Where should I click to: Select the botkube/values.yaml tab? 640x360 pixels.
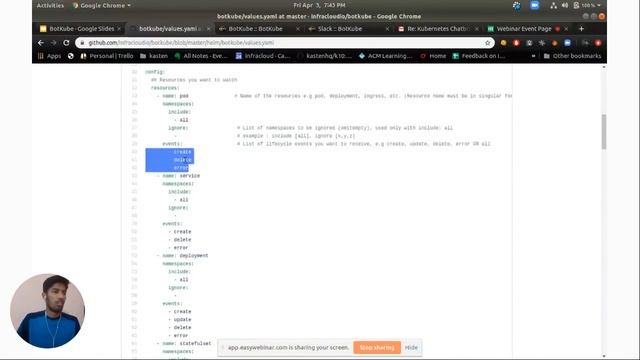click(x=167, y=29)
